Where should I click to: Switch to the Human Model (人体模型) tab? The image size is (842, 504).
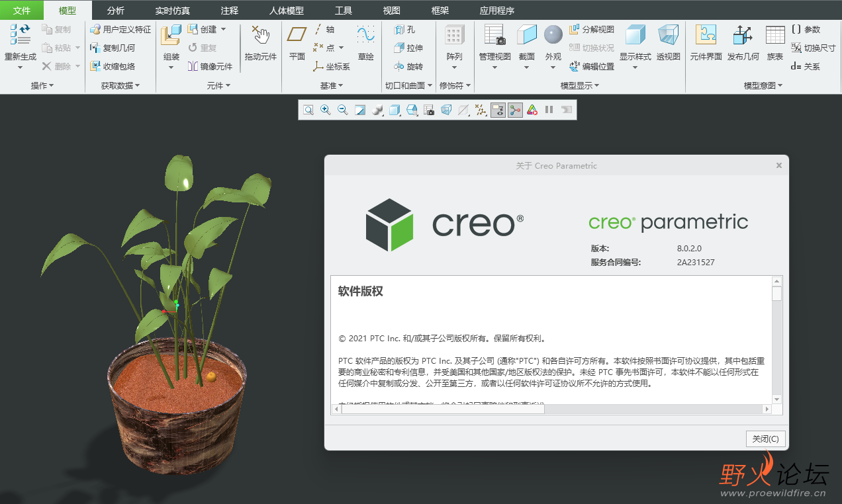(286, 11)
